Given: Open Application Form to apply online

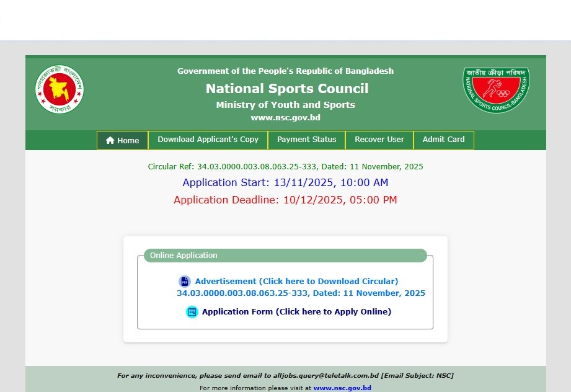Looking at the screenshot, I should click(296, 312).
